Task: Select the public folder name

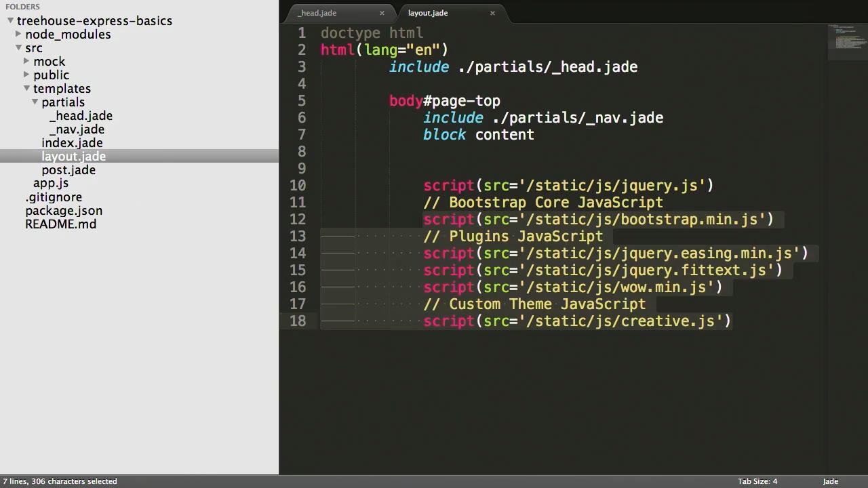Action: click(x=51, y=75)
